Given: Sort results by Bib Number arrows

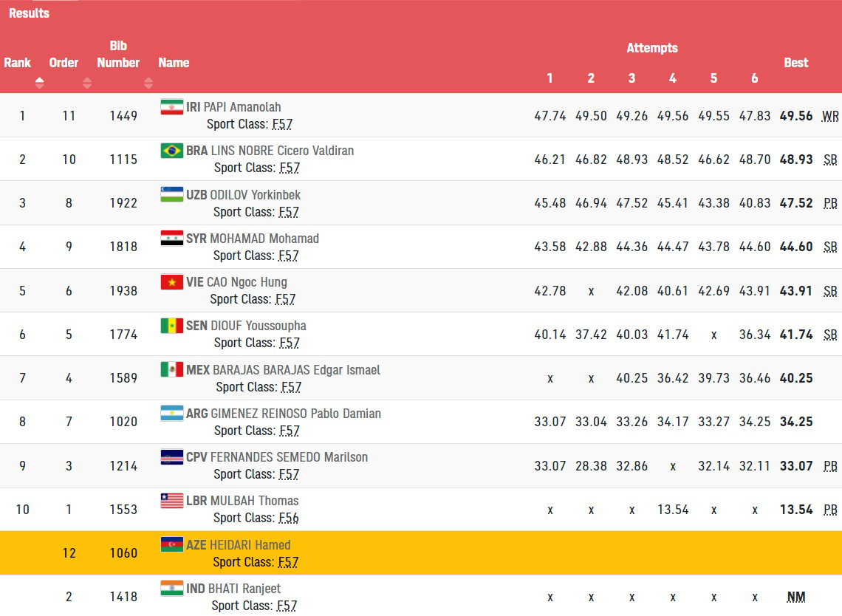Looking at the screenshot, I should [x=148, y=83].
